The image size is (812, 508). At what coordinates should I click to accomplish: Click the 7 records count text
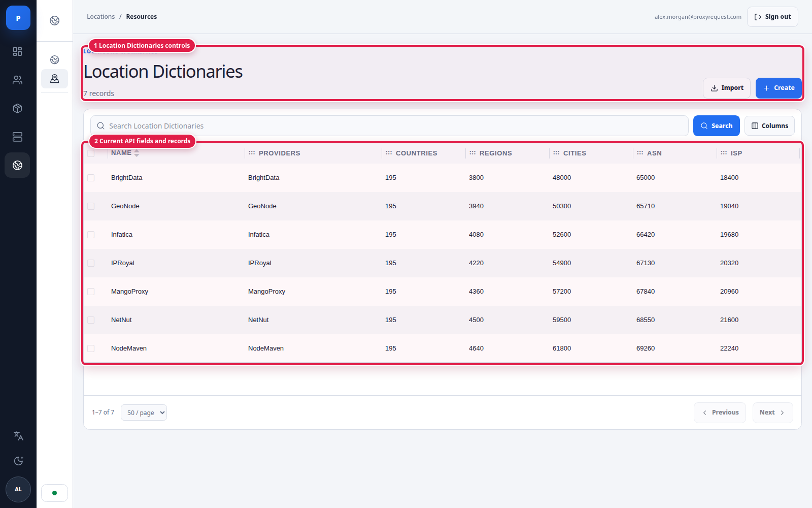click(x=99, y=93)
